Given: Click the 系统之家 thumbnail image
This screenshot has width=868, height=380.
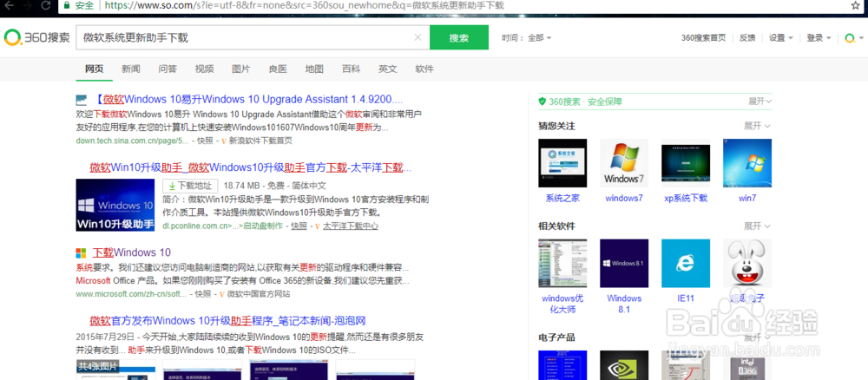Looking at the screenshot, I should [562, 163].
